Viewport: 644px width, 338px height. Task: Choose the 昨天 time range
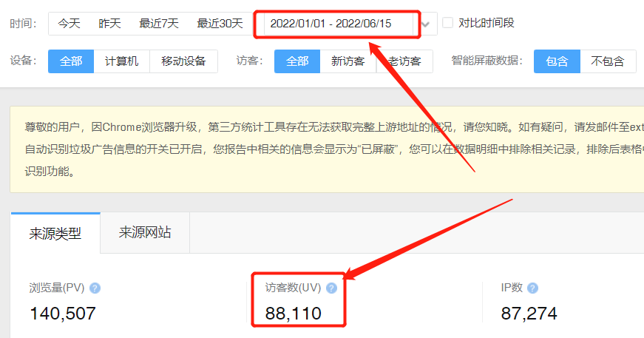(x=109, y=24)
